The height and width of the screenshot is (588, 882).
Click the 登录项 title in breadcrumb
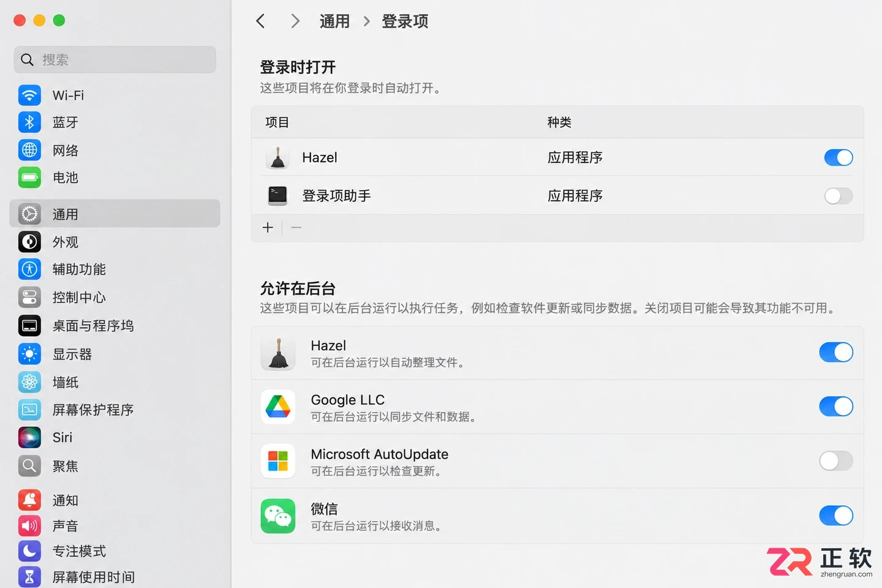pyautogui.click(x=405, y=21)
